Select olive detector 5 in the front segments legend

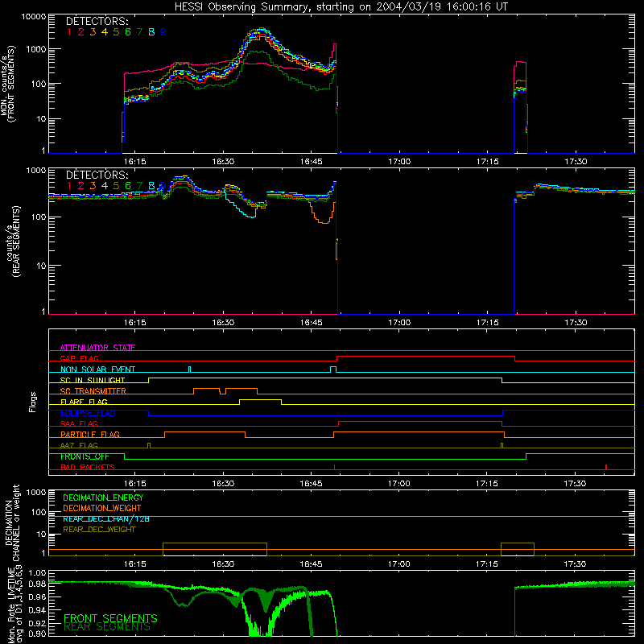[x=116, y=32]
